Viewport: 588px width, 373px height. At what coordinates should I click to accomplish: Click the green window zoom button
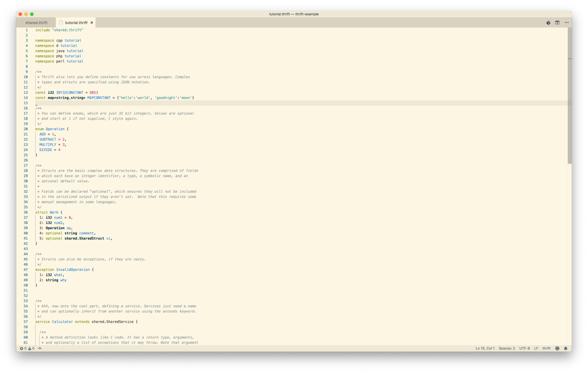point(32,14)
